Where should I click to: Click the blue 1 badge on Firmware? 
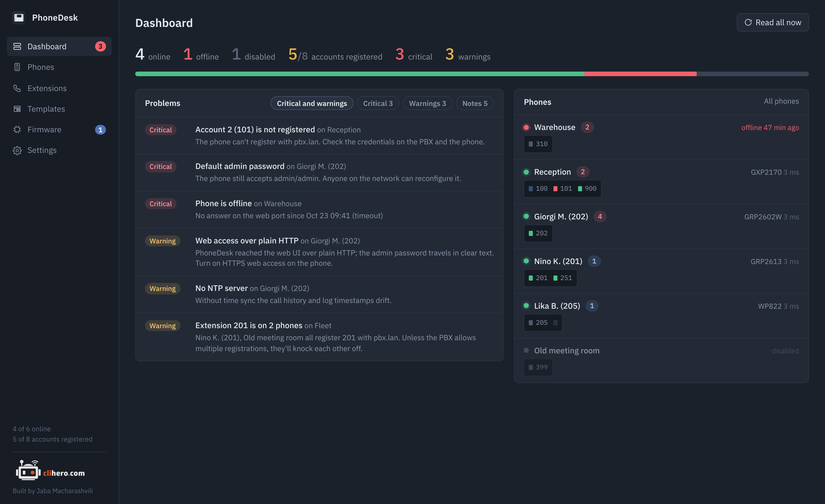pos(100,129)
